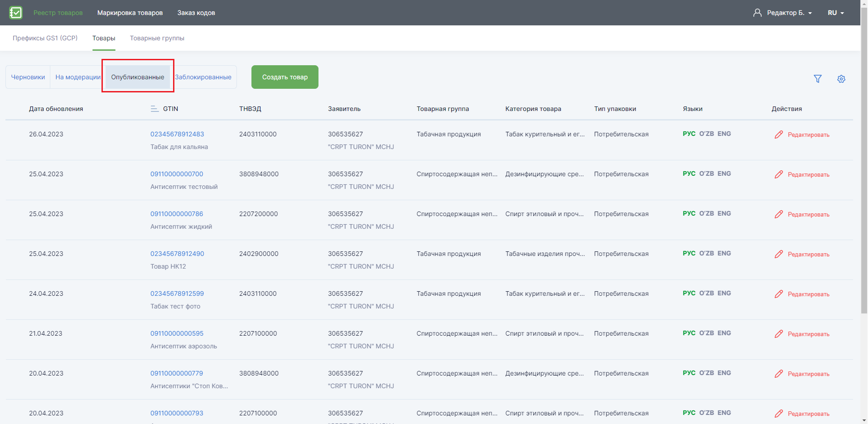Viewport: 868px width, 424px height.
Task: Click pencil icon for Антисептик жидкий row
Action: (x=779, y=214)
